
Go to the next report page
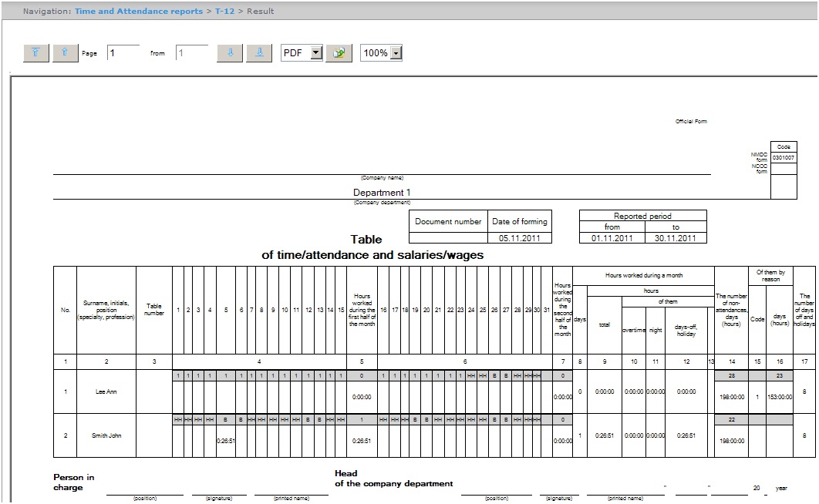pyautogui.click(x=230, y=52)
